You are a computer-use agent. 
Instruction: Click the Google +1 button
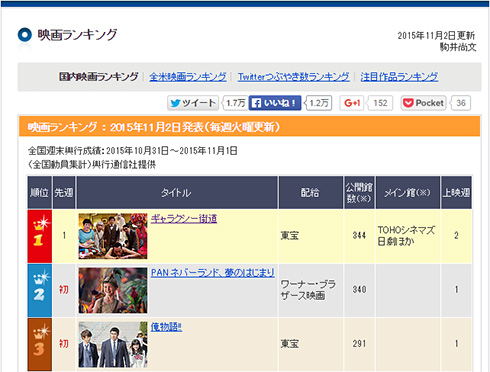pos(352,103)
